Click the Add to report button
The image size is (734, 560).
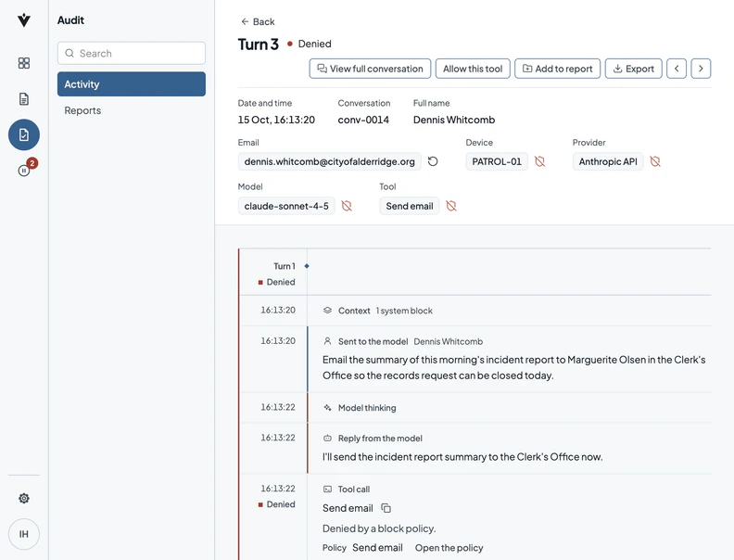[558, 69]
